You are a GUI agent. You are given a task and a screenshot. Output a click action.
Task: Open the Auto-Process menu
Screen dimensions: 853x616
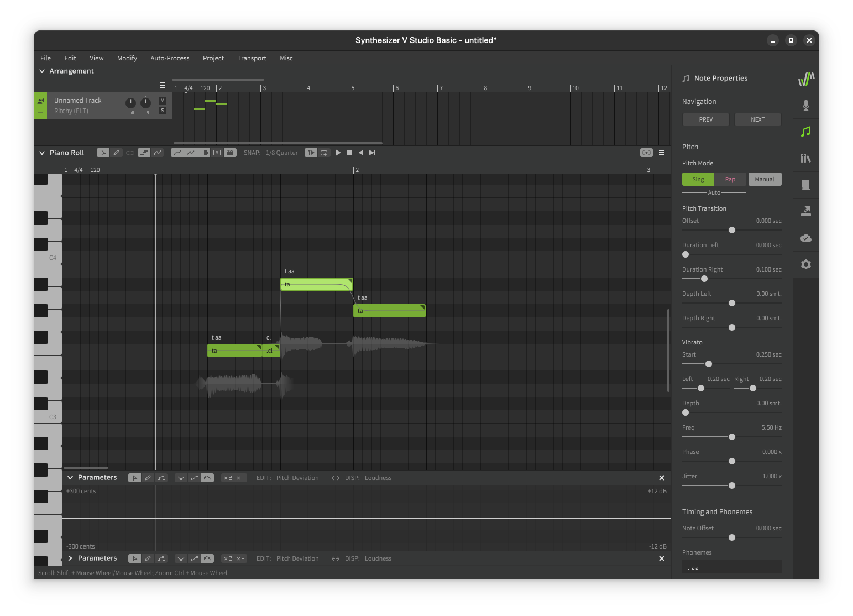click(170, 58)
